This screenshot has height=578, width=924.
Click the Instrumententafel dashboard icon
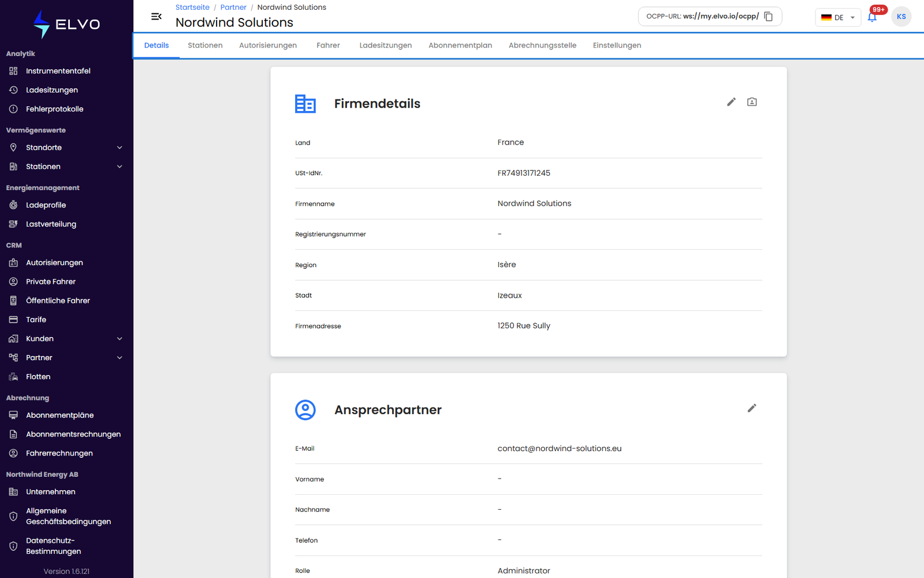(x=13, y=71)
